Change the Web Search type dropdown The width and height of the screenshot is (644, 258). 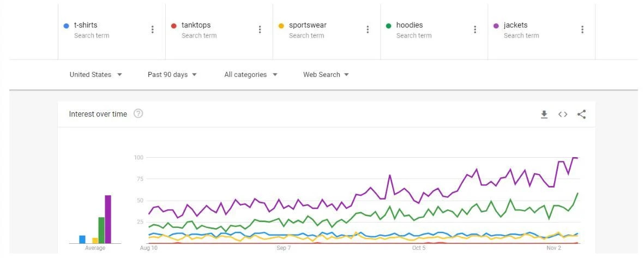326,75
